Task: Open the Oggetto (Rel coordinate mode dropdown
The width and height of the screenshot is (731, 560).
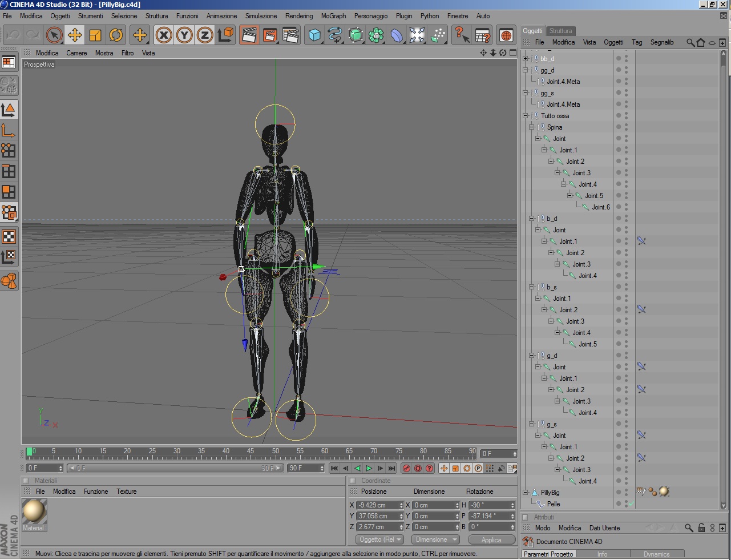Action: [380, 539]
